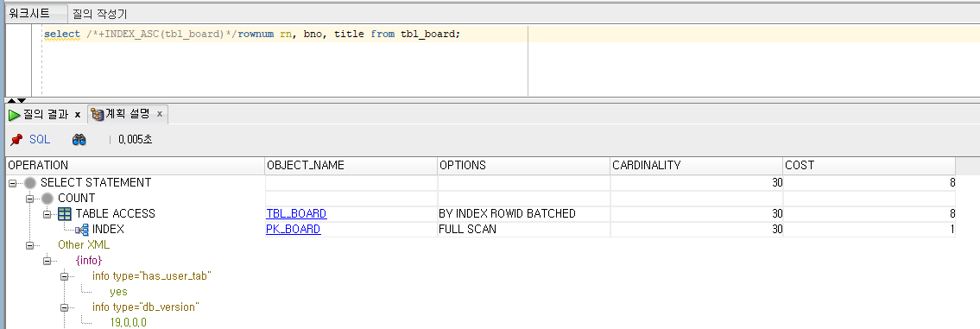The image size is (980, 329).
Task: Click the COUNT circle icon
Action: (47, 199)
